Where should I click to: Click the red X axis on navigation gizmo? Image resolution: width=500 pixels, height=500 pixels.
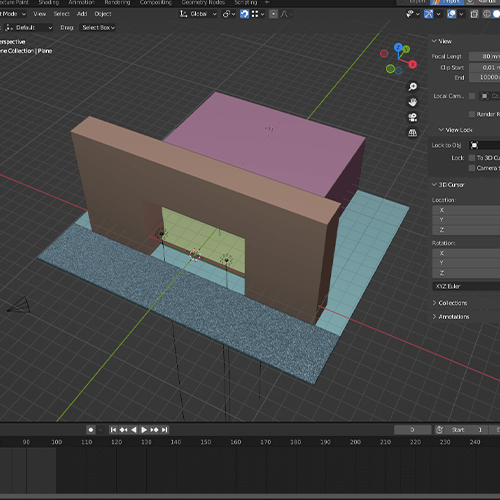(413, 64)
